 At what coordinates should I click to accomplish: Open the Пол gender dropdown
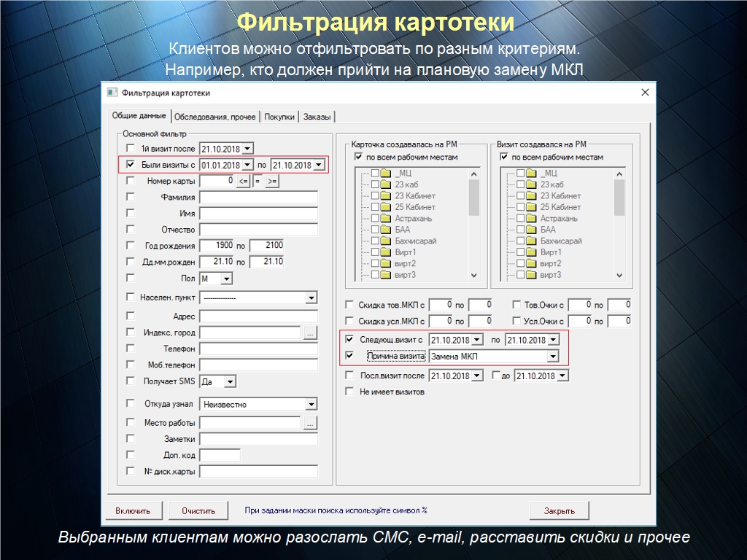[226, 279]
